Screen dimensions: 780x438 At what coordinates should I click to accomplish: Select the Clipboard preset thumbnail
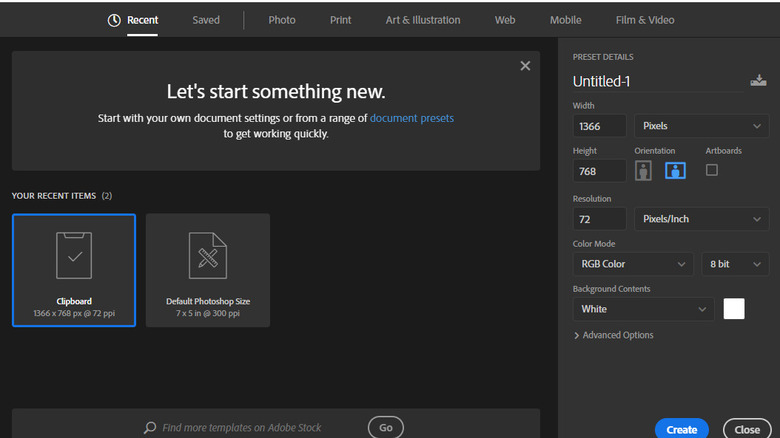tap(74, 269)
